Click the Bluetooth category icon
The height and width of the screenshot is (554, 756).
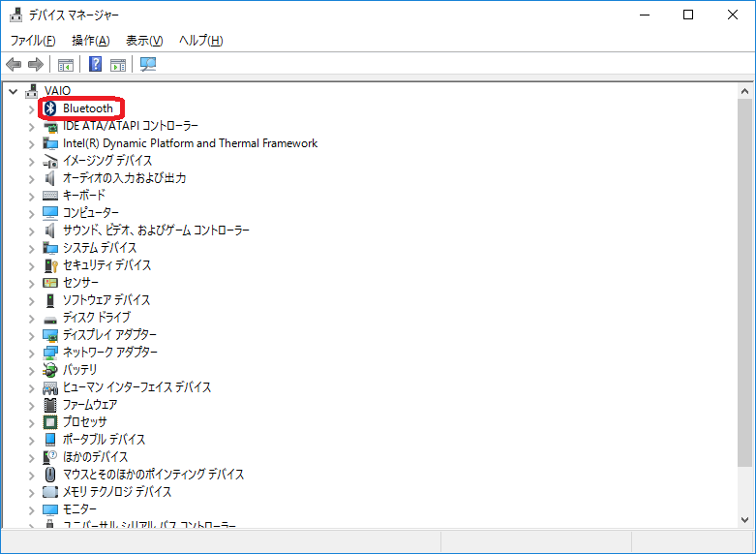(x=50, y=108)
